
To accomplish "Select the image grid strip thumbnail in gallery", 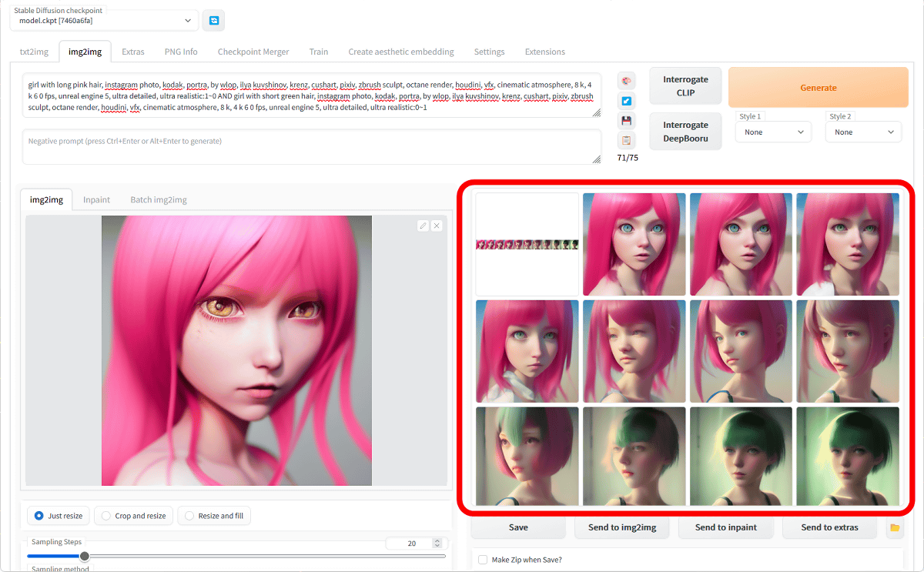I will pyautogui.click(x=527, y=245).
